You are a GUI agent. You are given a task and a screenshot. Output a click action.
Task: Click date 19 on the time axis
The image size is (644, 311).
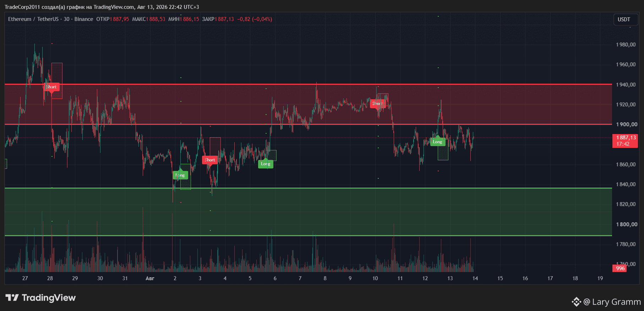(x=600, y=278)
